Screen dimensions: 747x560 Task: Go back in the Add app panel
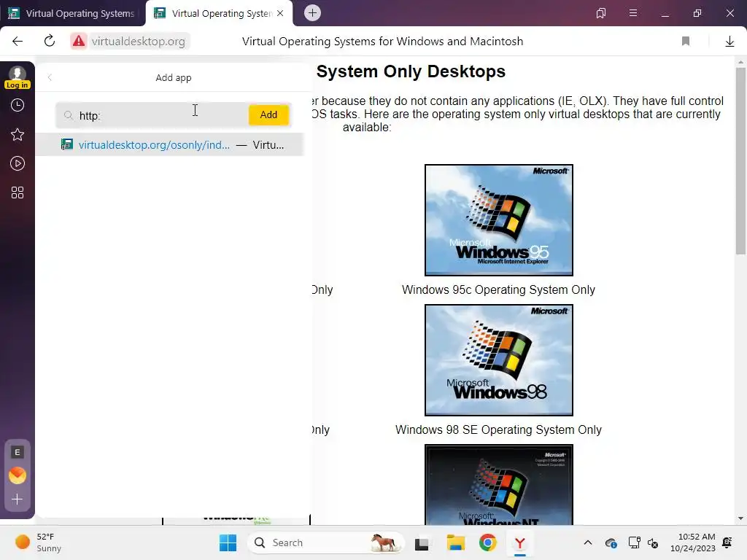coord(50,77)
